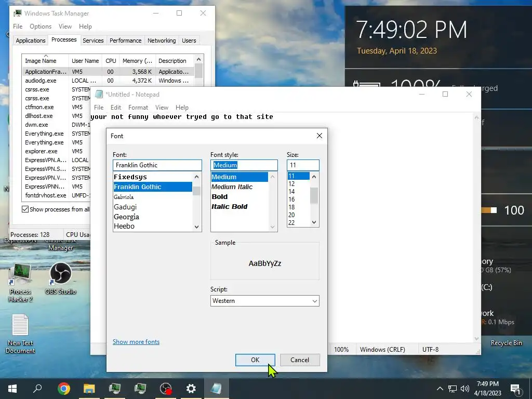Select fontdrvhost.exe process row
532x399 pixels.
pos(56,195)
